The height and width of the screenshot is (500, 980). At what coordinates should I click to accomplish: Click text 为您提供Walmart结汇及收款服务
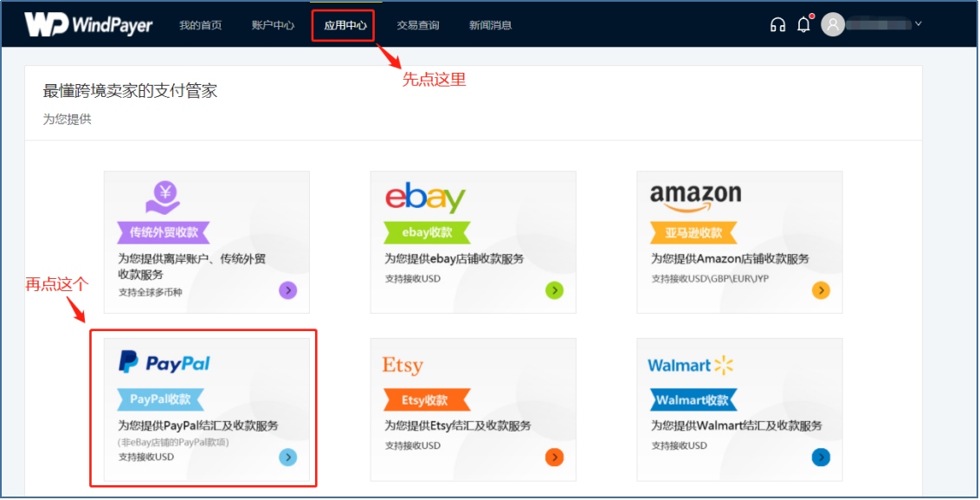736,425
